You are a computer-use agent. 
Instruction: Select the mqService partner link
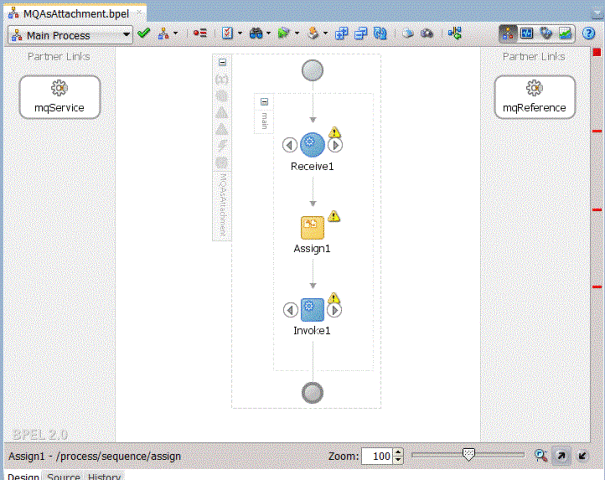(x=60, y=97)
